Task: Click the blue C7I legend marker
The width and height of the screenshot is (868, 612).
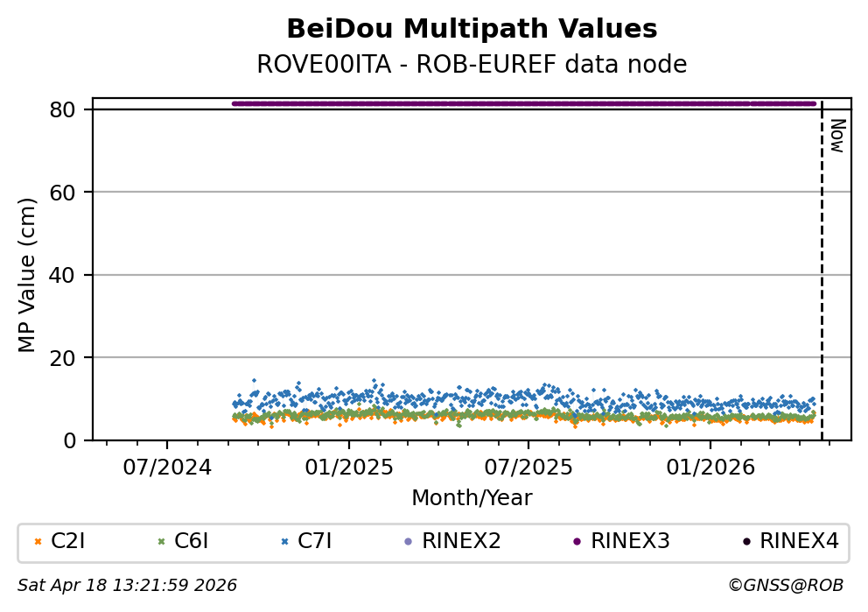Action: 284,542
